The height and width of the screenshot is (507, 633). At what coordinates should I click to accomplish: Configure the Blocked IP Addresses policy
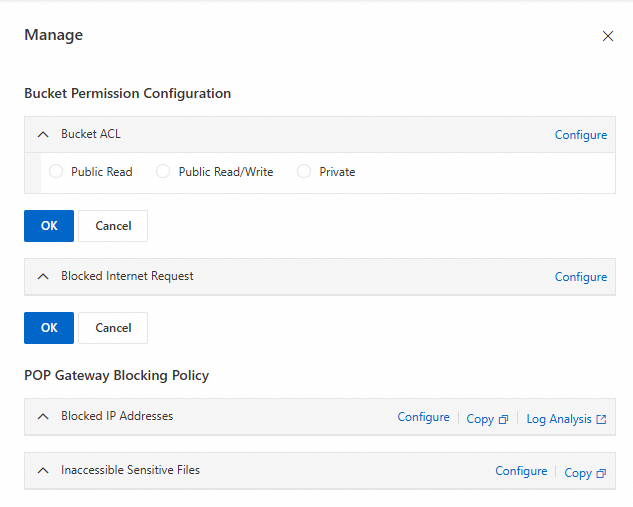tap(423, 417)
